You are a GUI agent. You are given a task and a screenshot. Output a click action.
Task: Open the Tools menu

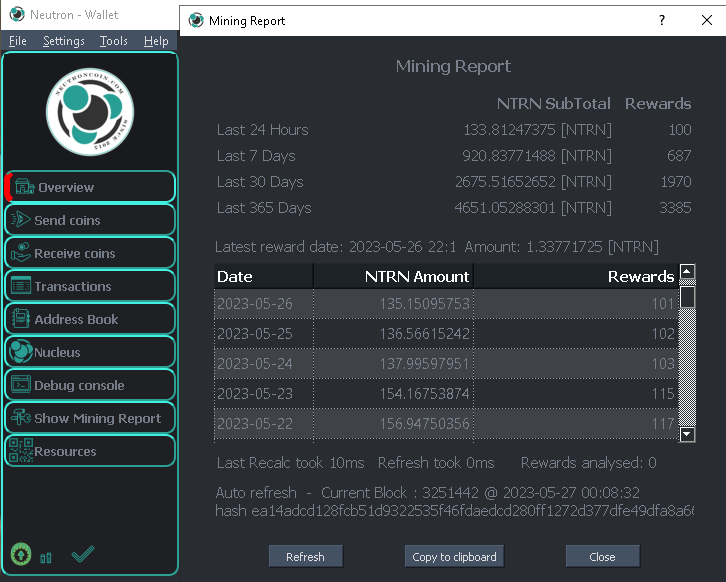(113, 41)
